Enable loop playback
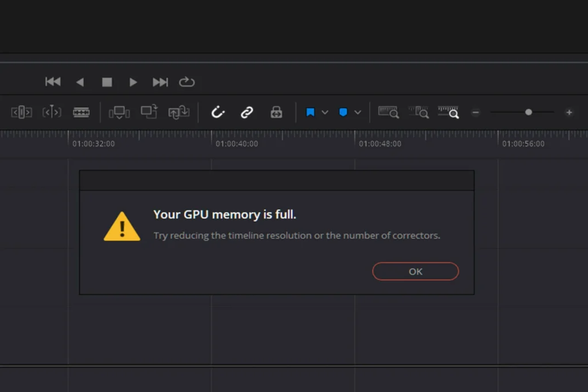This screenshot has height=392, width=588. (187, 81)
